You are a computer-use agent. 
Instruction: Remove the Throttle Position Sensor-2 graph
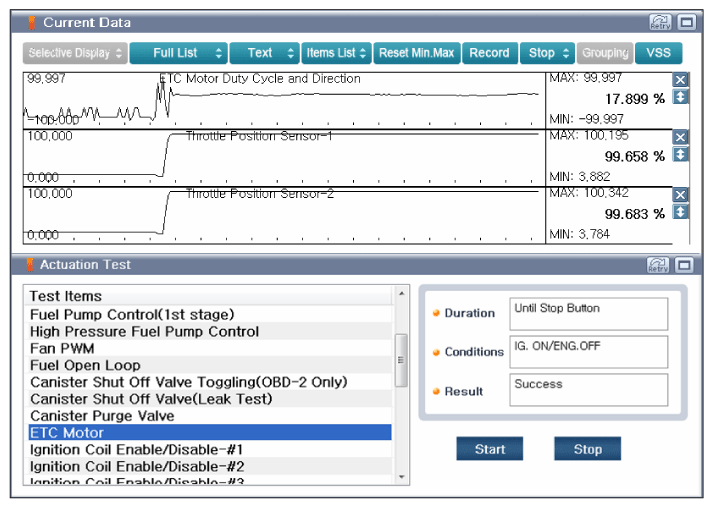(x=680, y=195)
